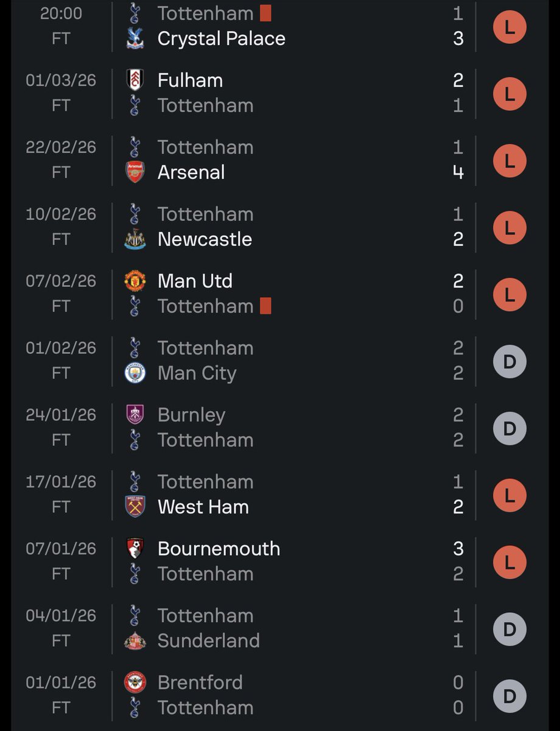Open the Fulham team name link

tap(190, 80)
